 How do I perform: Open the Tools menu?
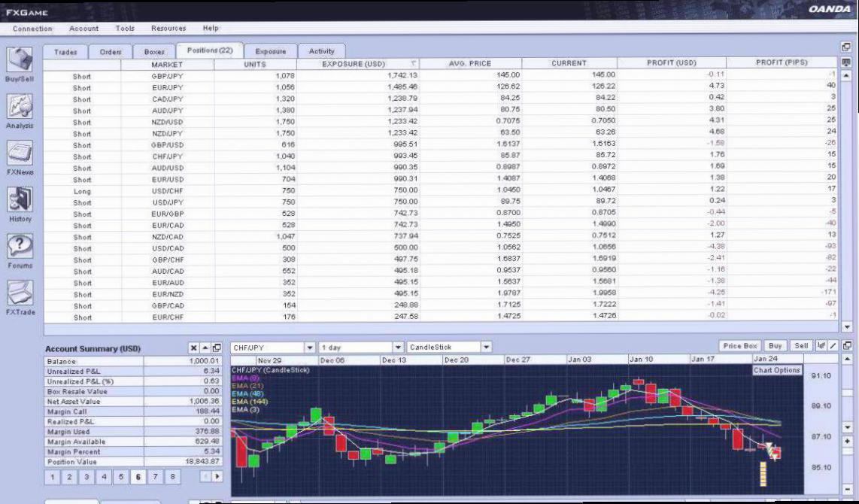(125, 29)
